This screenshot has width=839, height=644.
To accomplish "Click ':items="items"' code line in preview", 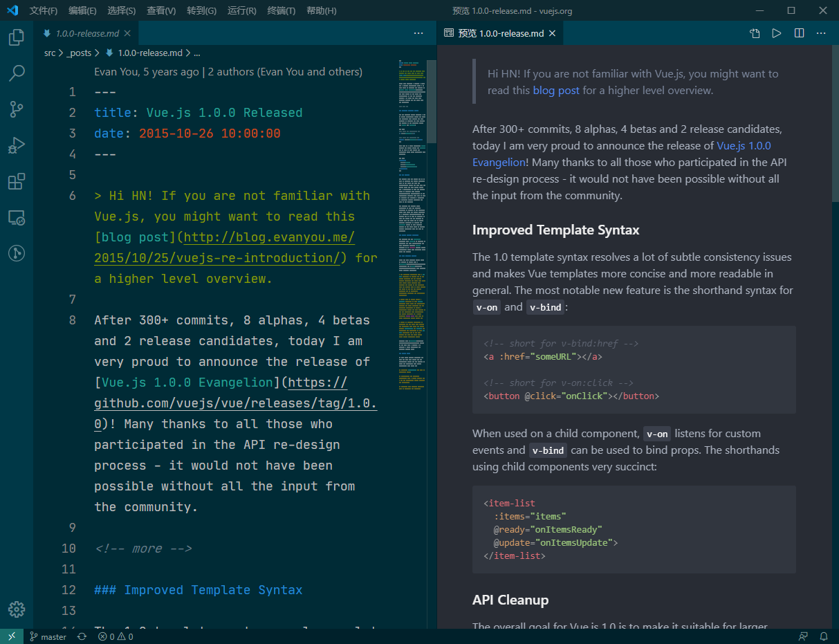I will tap(530, 516).
